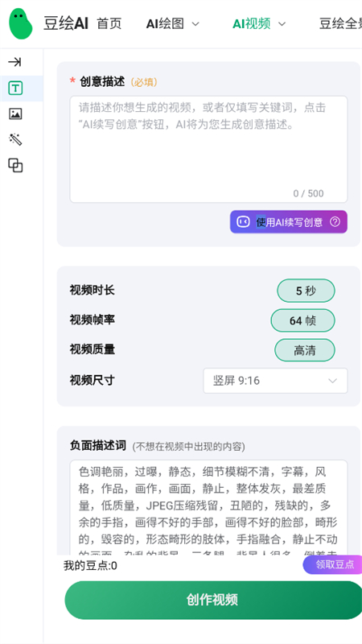The height and width of the screenshot is (644, 362).
Task: Expand the sidebar with the arrow icon
Action: [x=15, y=63]
